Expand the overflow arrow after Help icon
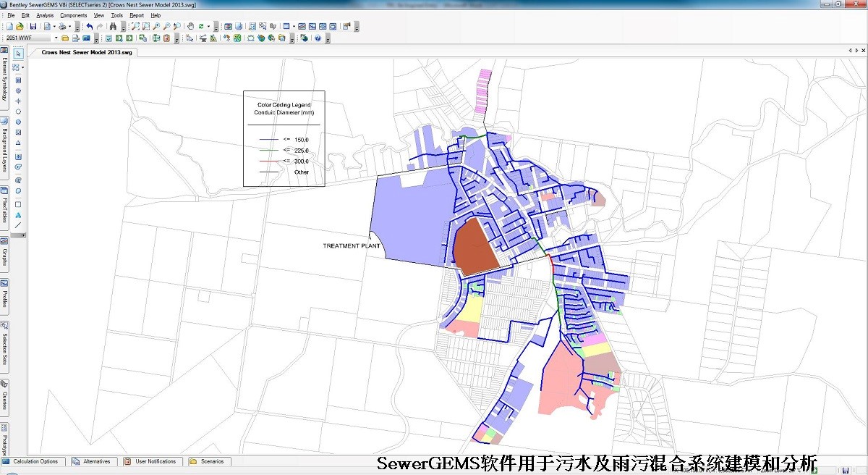868x475 pixels. (327, 39)
